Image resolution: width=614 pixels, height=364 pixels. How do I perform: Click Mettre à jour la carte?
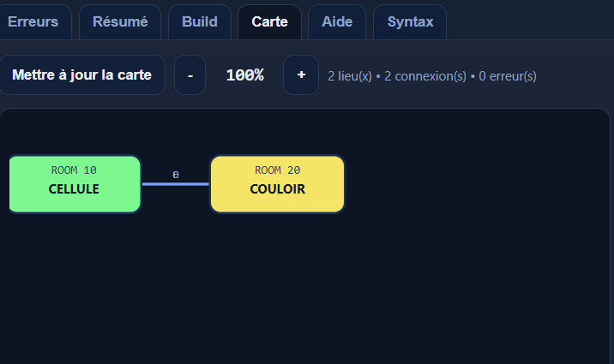point(81,75)
